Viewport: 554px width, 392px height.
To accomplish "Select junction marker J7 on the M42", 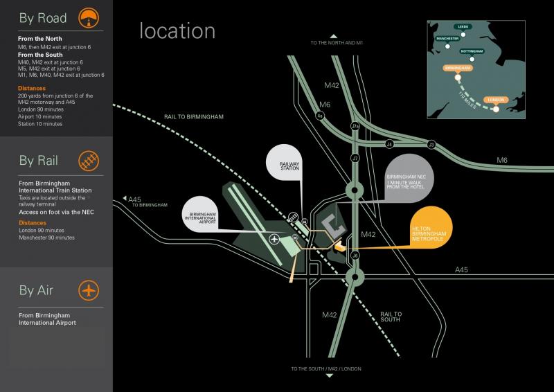I will tap(355, 158).
